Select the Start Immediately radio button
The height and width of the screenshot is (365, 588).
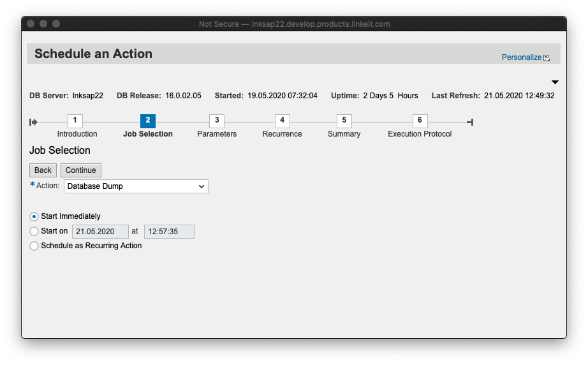[34, 216]
